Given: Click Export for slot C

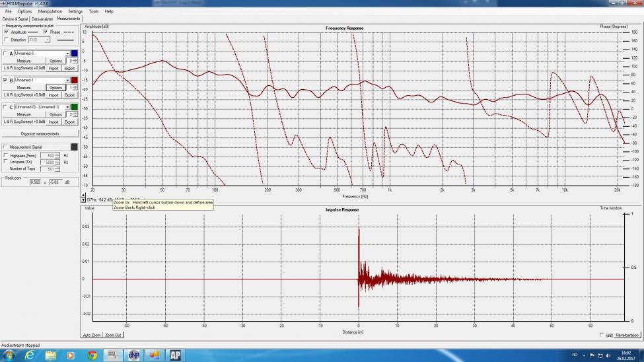Looking at the screenshot, I should (x=69, y=122).
